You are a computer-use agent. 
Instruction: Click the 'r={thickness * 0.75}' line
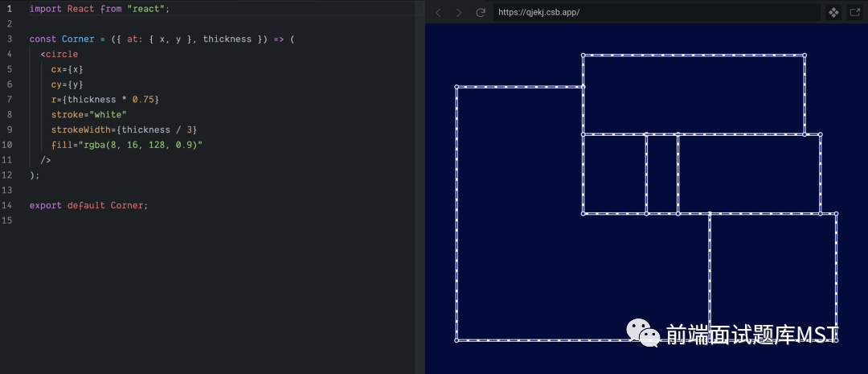point(105,100)
